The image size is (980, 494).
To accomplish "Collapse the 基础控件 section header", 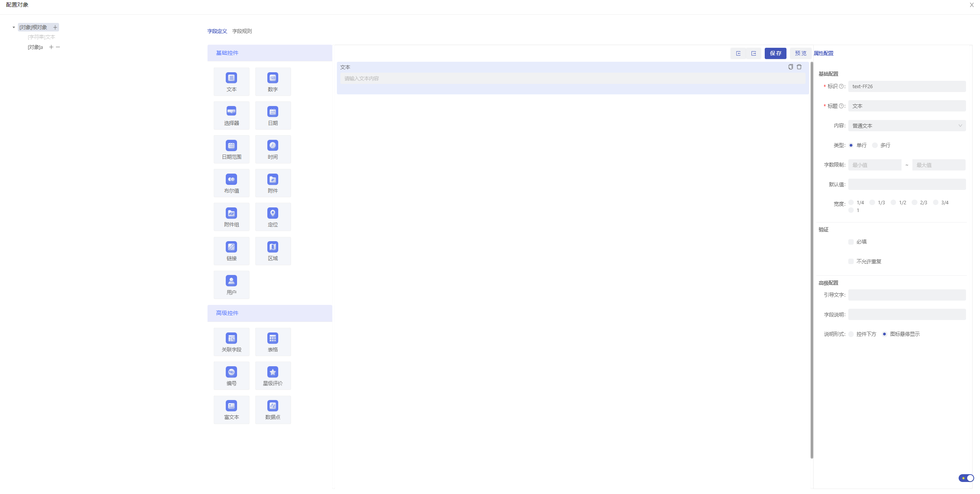I will pyautogui.click(x=270, y=53).
